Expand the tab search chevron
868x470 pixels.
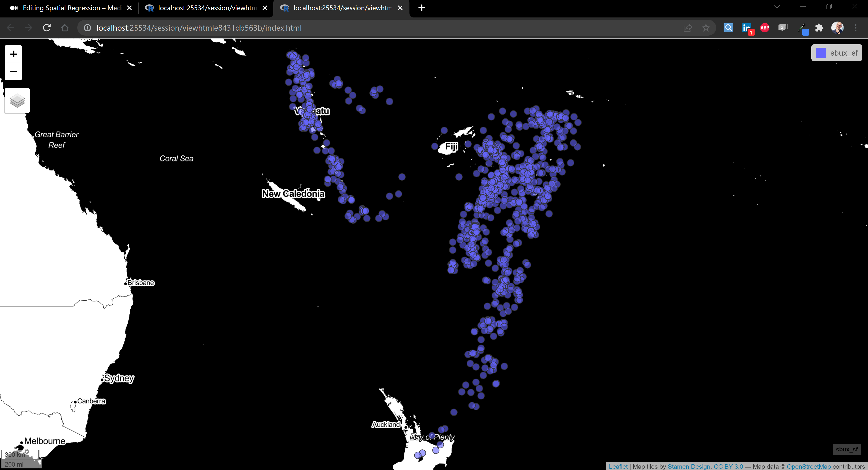777,7
